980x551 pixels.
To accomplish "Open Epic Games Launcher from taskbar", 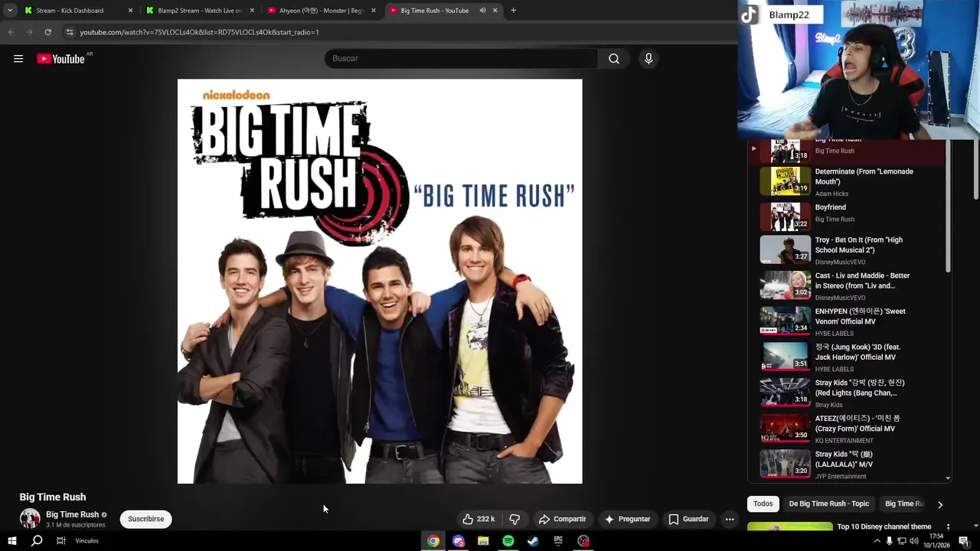I will [558, 541].
